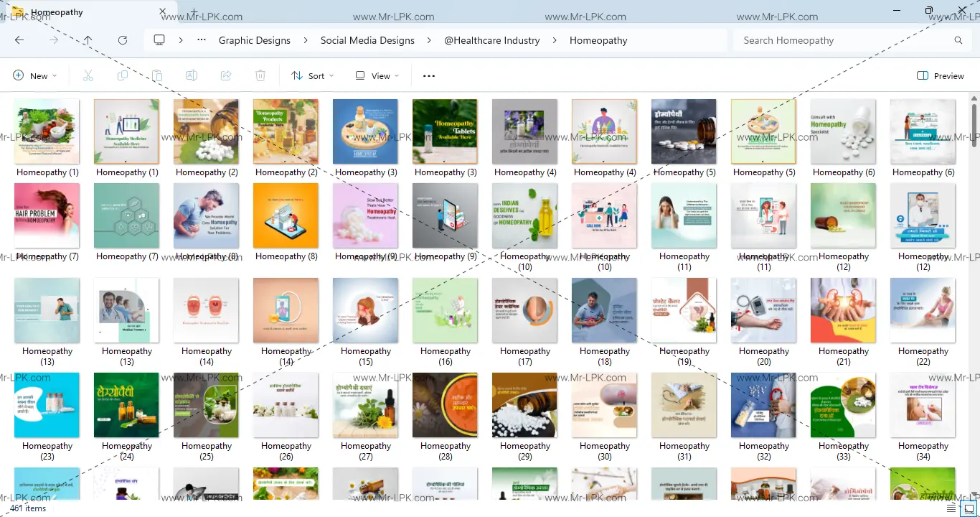This screenshot has width=980, height=517.
Task: Open the View dropdown menu
Action: 377,75
